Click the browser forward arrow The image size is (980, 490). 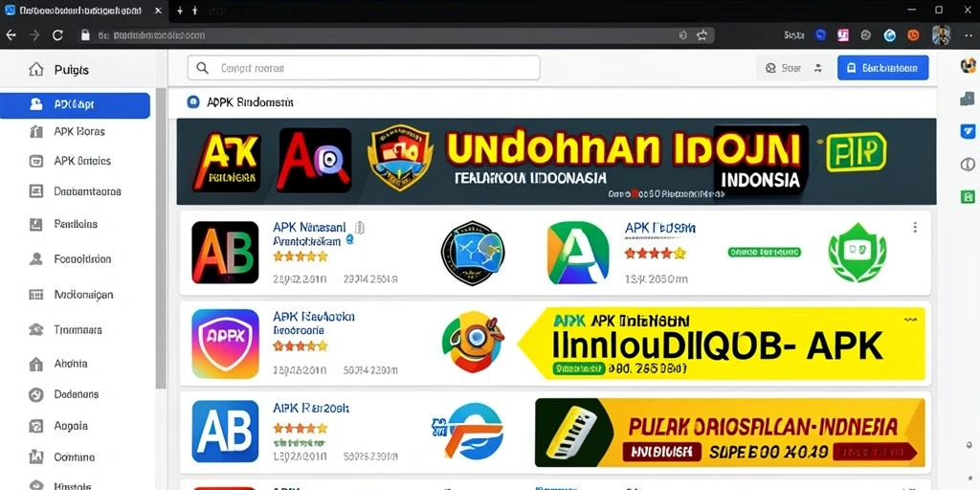click(34, 35)
